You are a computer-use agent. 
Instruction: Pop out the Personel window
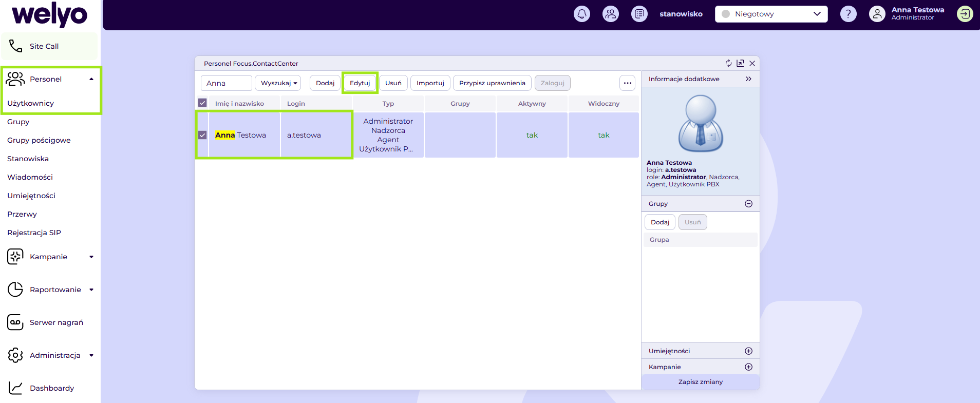pos(740,63)
